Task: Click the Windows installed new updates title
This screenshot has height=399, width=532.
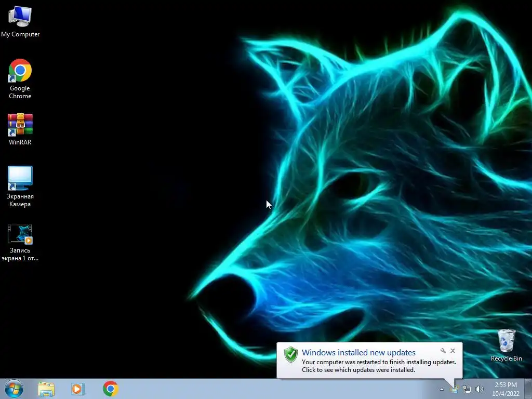Action: (x=358, y=353)
